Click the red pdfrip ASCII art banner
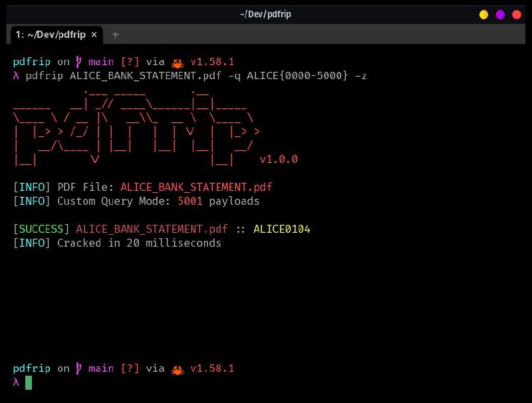Image resolution: width=532 pixels, height=403 pixels. click(133, 126)
